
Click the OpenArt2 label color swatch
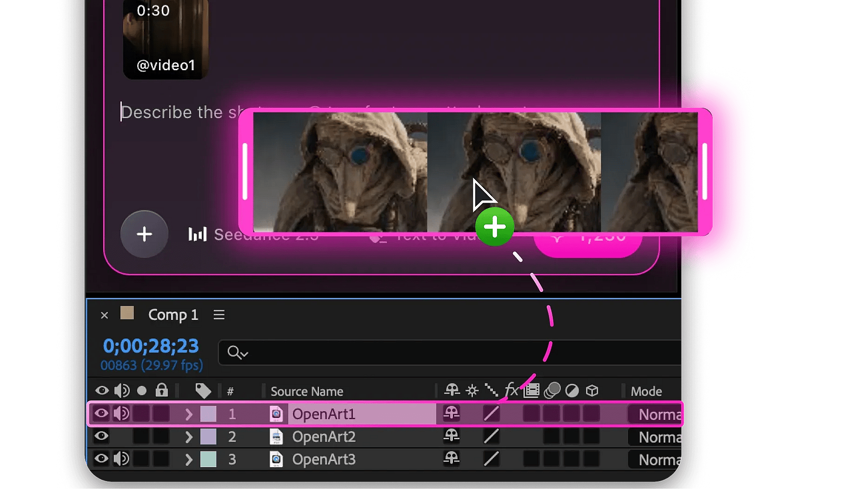208,436
